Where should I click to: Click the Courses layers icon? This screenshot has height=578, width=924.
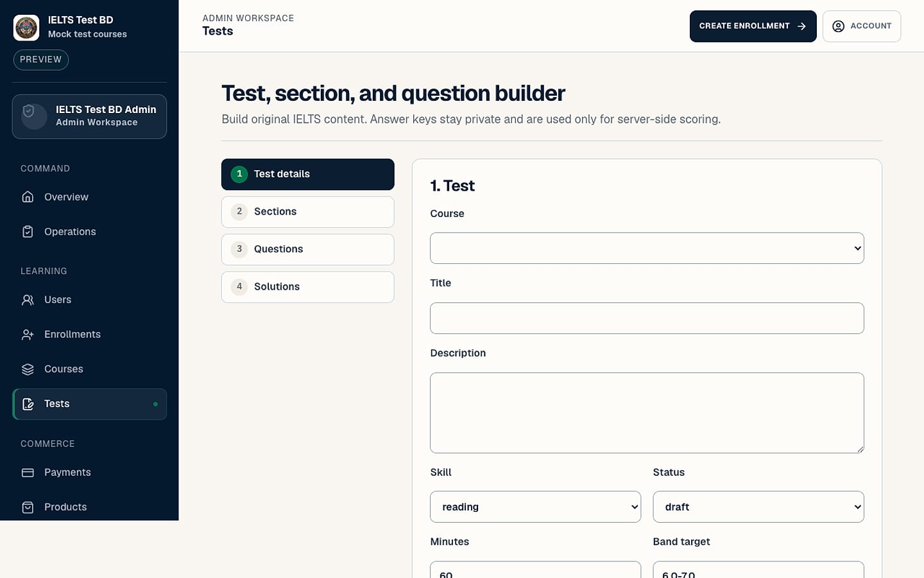tap(28, 369)
